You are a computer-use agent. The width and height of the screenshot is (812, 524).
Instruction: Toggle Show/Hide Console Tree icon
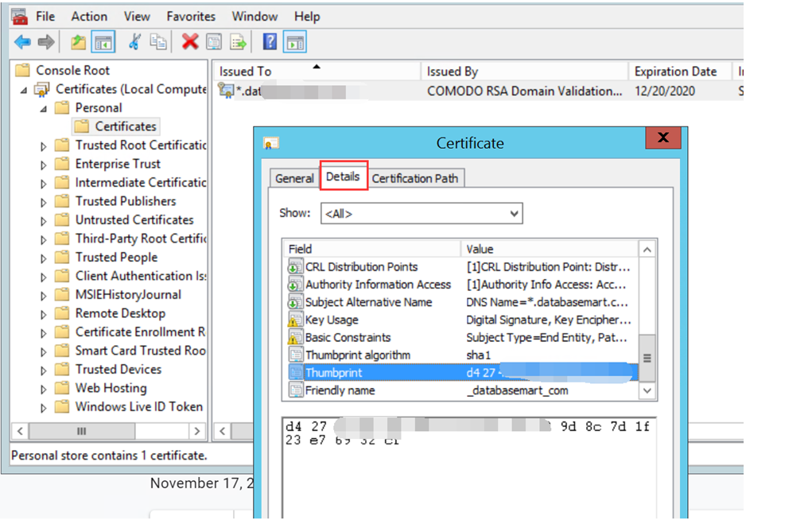pos(103,42)
